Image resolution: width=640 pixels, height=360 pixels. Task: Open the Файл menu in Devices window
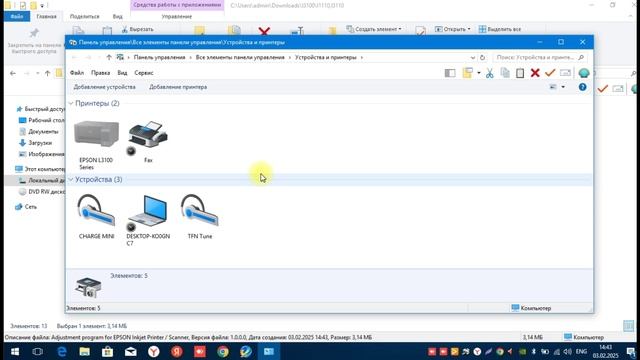coord(77,73)
